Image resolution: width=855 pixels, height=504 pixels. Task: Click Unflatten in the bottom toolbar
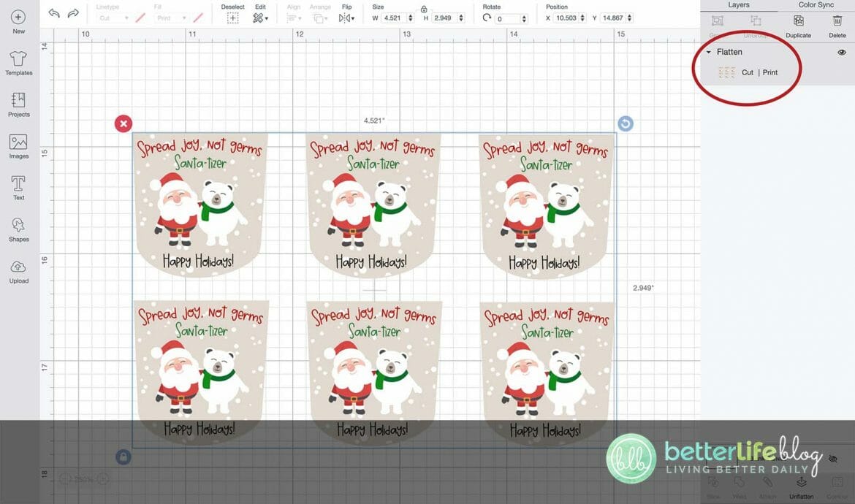(x=801, y=485)
